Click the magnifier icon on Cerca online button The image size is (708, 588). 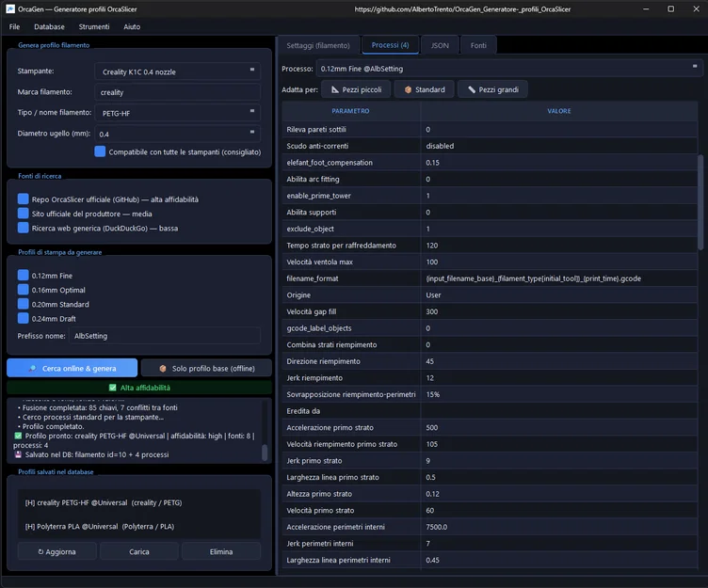[x=32, y=368]
